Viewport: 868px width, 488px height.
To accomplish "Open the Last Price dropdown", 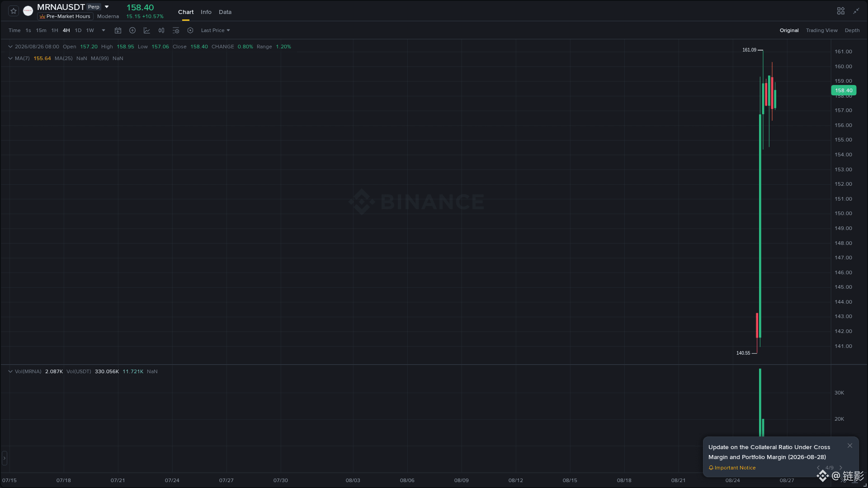I will tap(216, 30).
